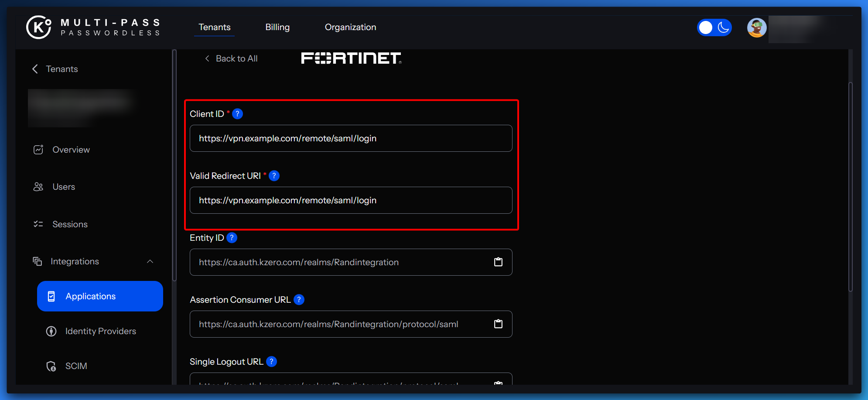868x400 pixels.
Task: Open the Organization tab
Action: [x=350, y=27]
